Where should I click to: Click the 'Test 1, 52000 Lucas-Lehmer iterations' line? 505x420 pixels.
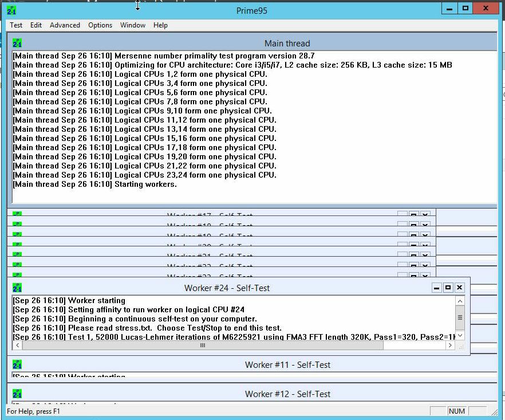234,337
